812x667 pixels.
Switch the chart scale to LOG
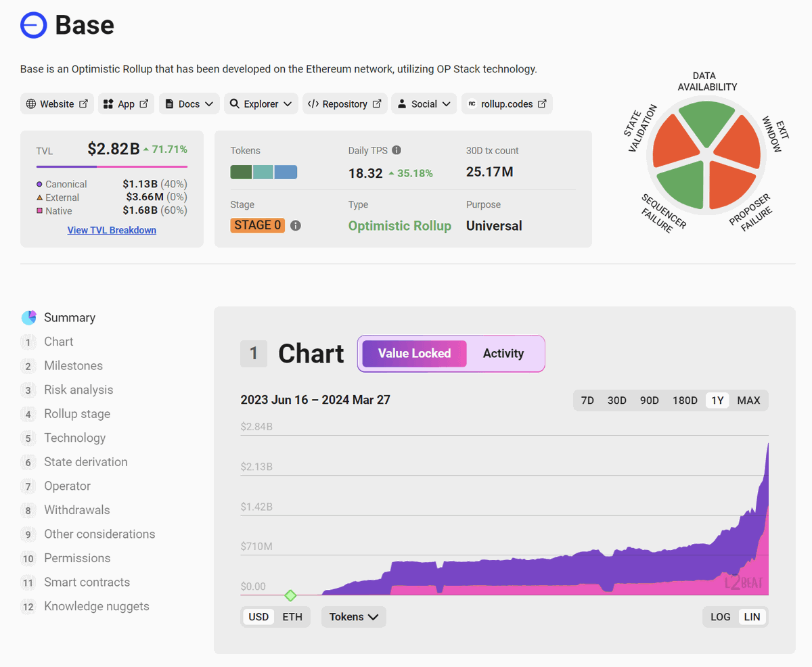pyautogui.click(x=720, y=616)
